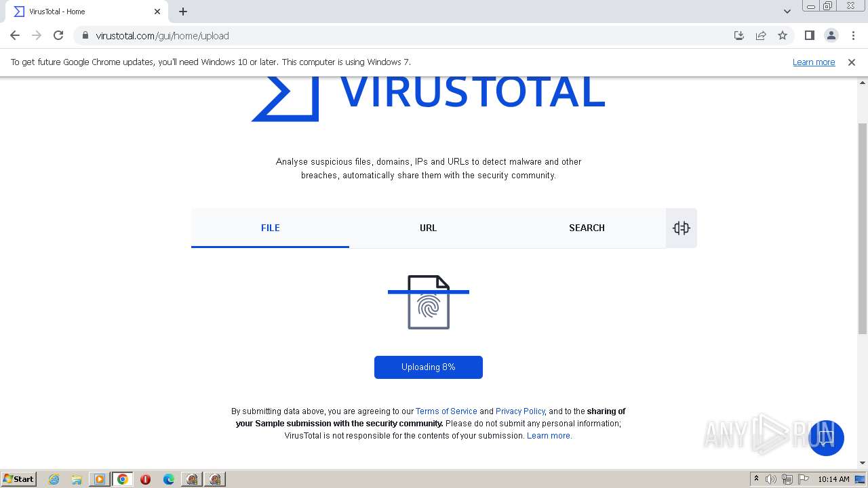Open the VirusTotal API scan icon
The image size is (868, 488).
(x=682, y=228)
